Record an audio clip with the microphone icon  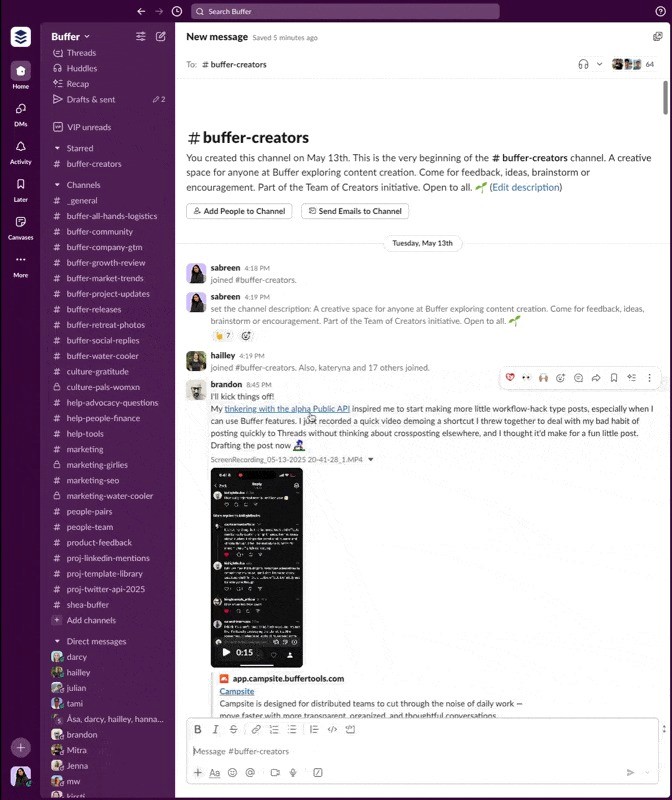pyautogui.click(x=293, y=772)
